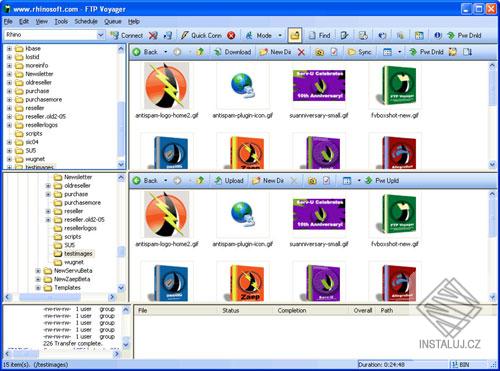
Task: Open the Edit menu
Action: click(24, 22)
